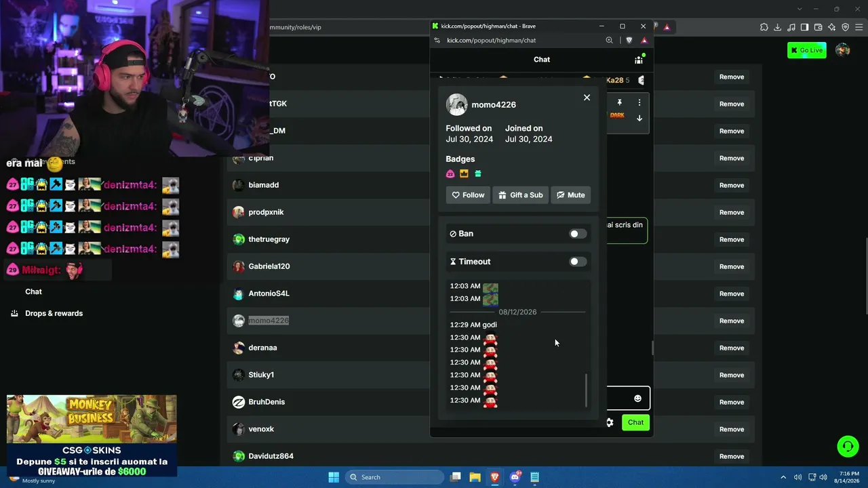The image size is (868, 488).
Task: Toggle the Timeout switch
Action: coord(578,262)
